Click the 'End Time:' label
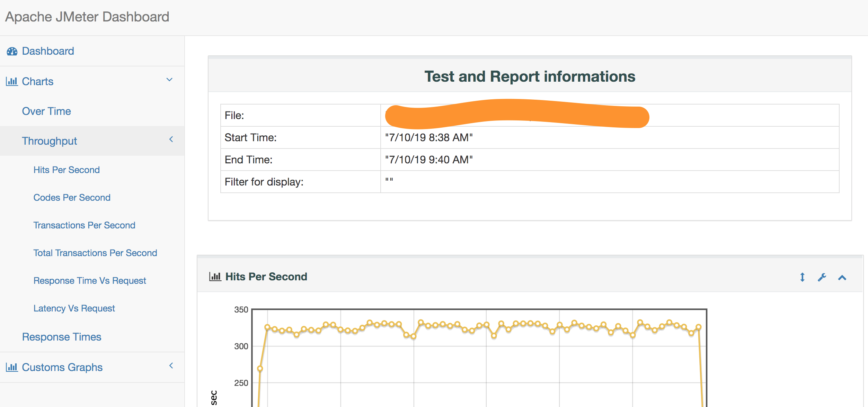 pos(248,160)
